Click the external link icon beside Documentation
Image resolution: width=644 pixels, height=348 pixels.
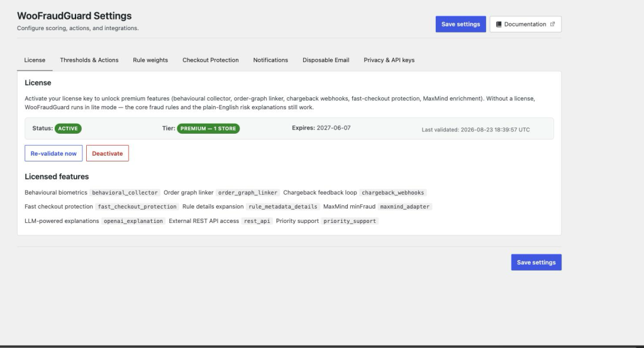pyautogui.click(x=552, y=24)
